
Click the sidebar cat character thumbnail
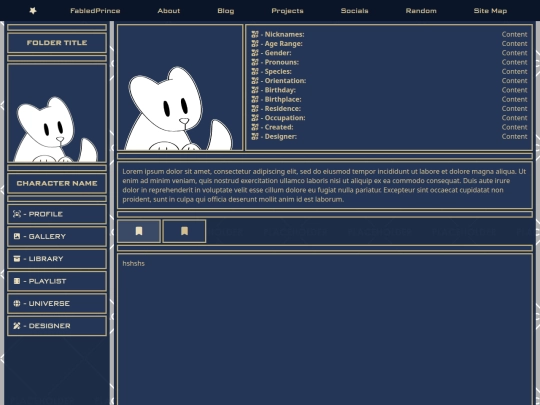tap(57, 113)
